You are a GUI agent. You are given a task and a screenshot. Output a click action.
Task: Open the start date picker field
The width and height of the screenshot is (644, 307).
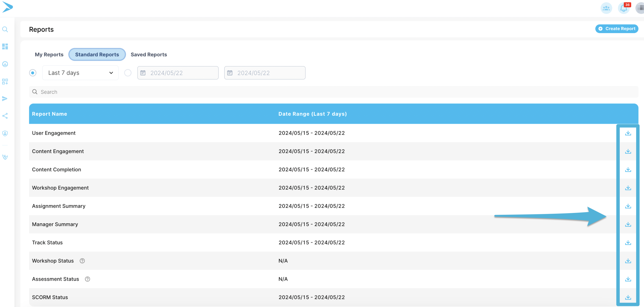178,73
